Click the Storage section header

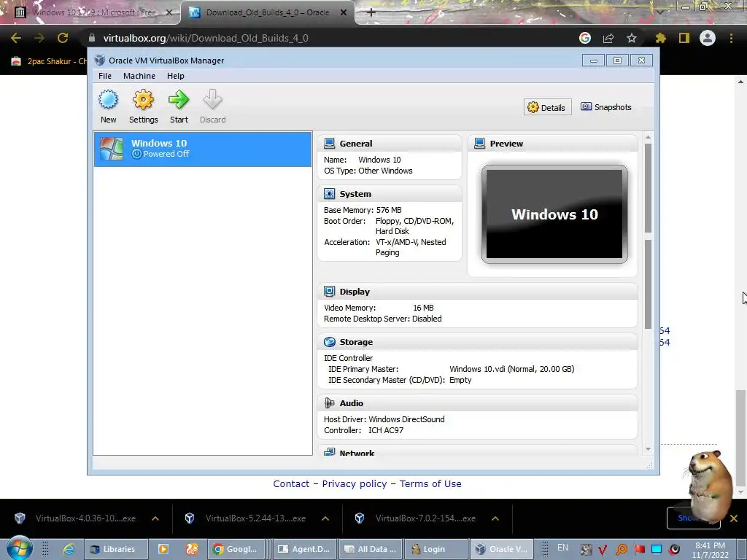pos(477,342)
